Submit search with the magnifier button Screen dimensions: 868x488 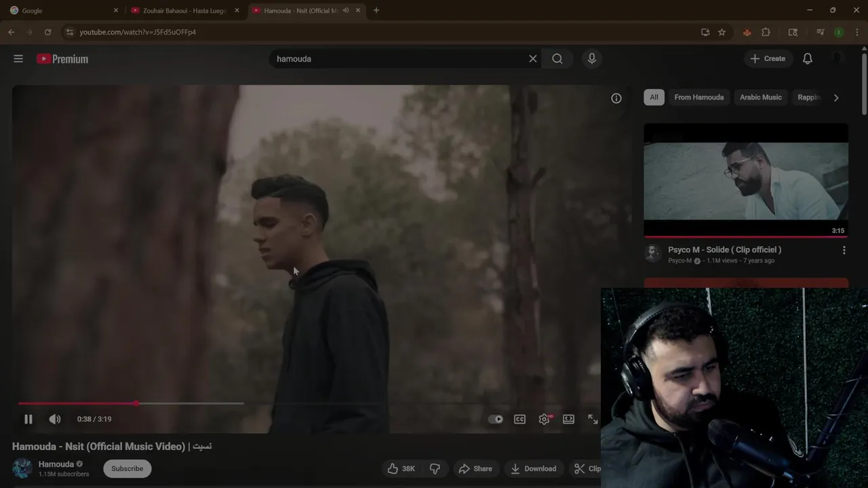click(557, 59)
